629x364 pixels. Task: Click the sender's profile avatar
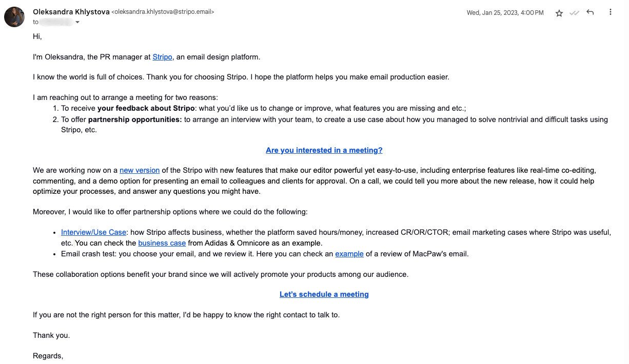point(14,16)
